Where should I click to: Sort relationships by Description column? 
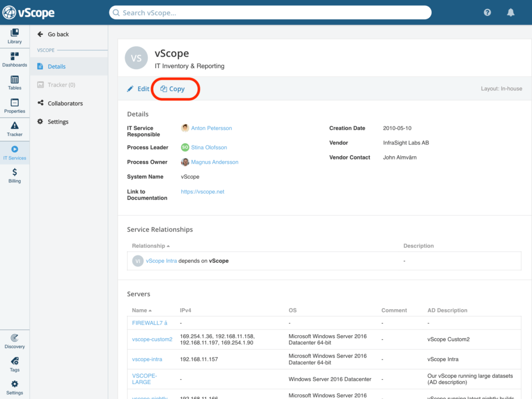coord(418,246)
